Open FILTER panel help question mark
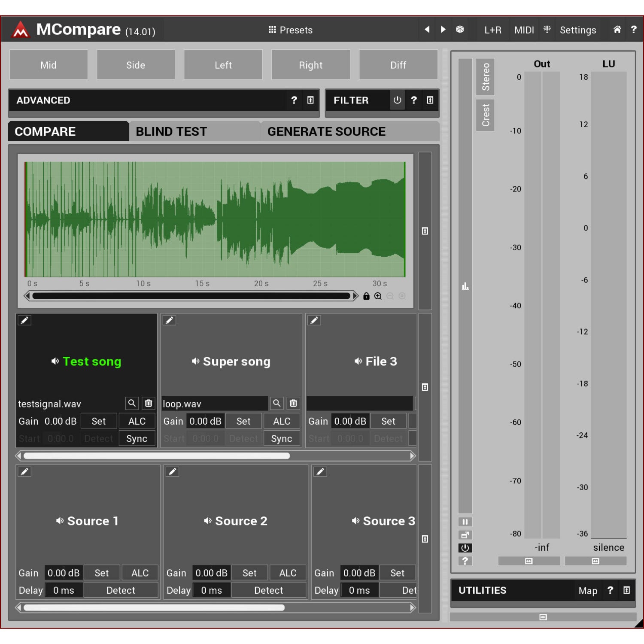 [413, 100]
